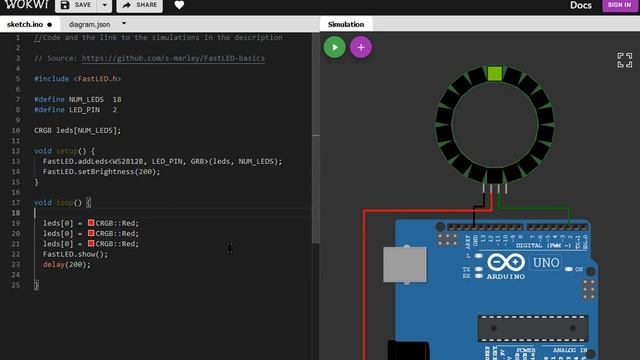Viewport: 640px width, 360px height.
Task: Click the red color swatch on line 21
Action: coord(91,243)
